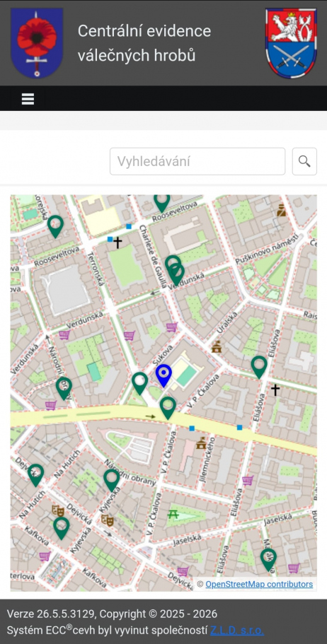The height and width of the screenshot is (644, 327).
Task: Select the green marker near Na Hutích
Action: point(36,475)
